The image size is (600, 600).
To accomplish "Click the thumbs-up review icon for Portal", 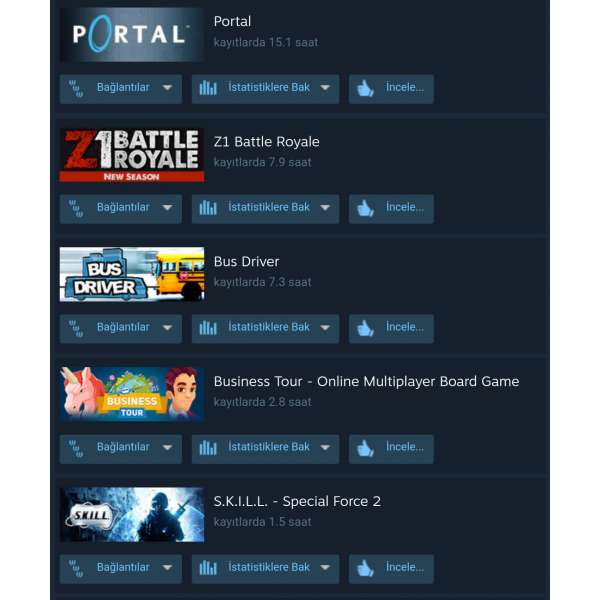I will 365,88.
